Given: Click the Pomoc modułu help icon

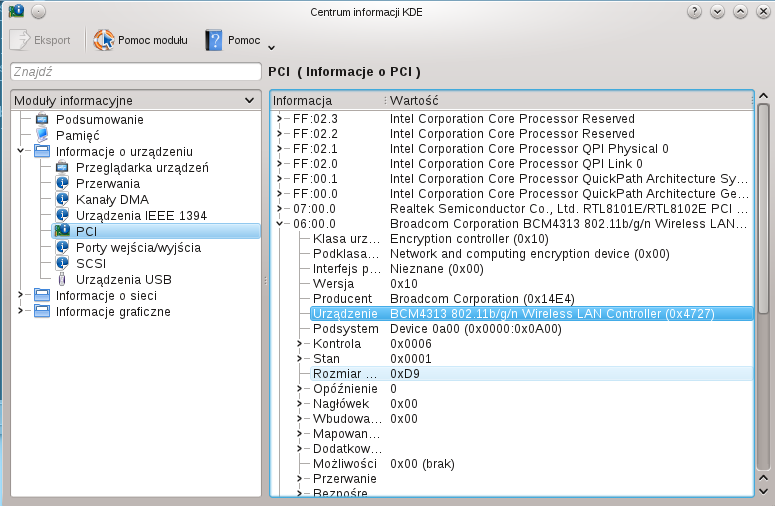Looking at the screenshot, I should point(104,40).
